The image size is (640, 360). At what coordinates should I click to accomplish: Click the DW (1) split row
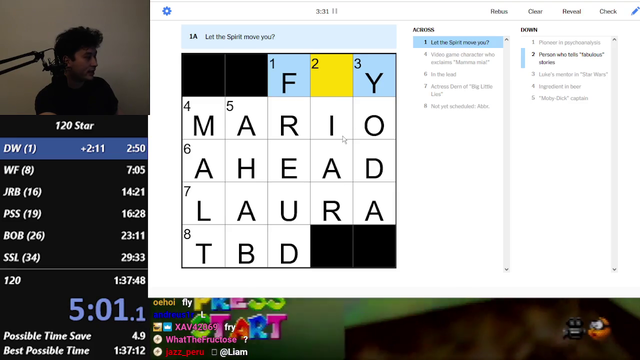[74, 149]
